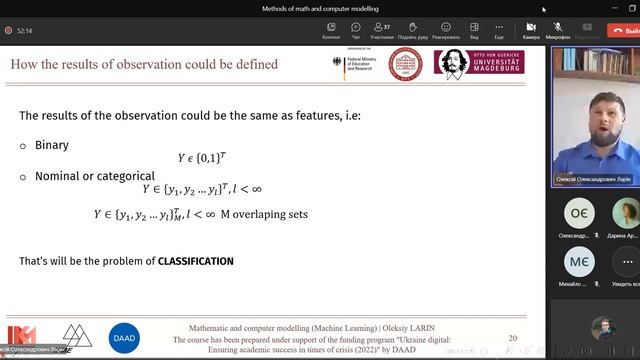This screenshot has height=360, width=640.
Task: Click the 'Nominal or categorical' bullet
Action: pos(95,176)
